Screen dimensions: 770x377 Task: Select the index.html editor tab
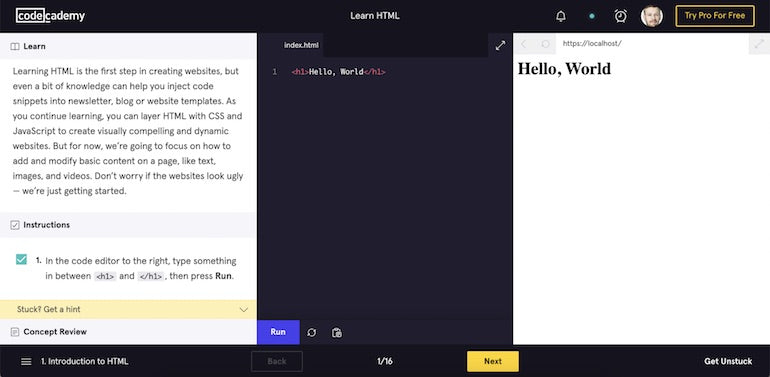301,45
